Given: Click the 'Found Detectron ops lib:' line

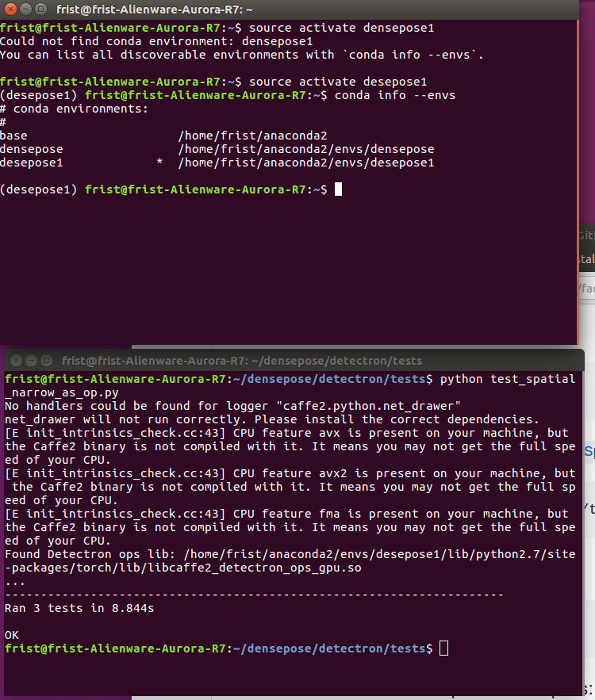Looking at the screenshot, I should click(x=290, y=554).
